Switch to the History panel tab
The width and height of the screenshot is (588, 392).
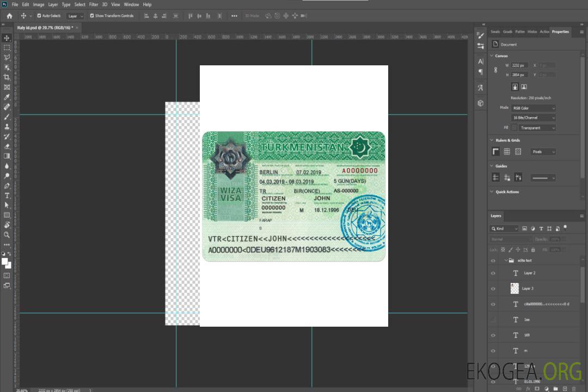point(532,32)
